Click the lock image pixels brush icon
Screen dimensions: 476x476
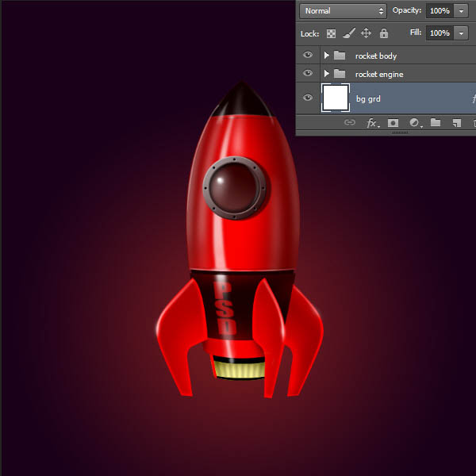tap(349, 33)
